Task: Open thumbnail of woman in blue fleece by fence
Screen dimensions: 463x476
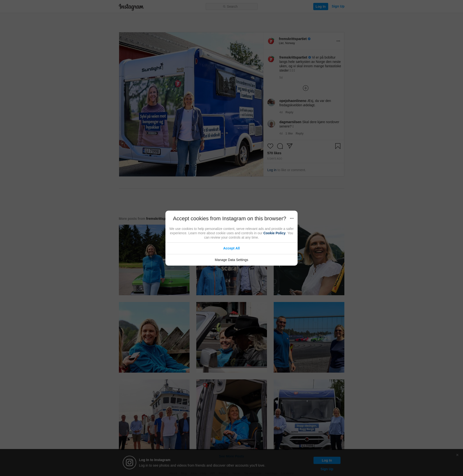Action: tap(154, 337)
